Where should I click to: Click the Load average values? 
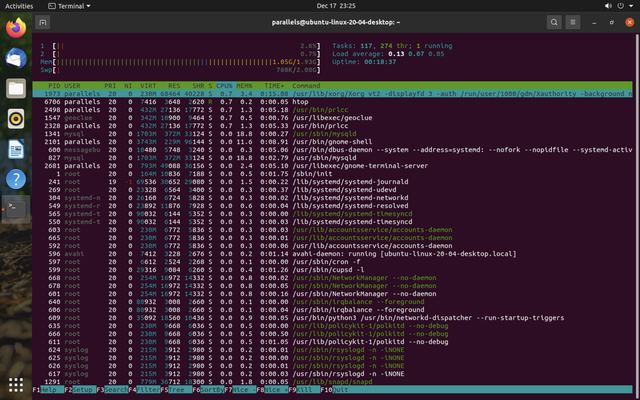[416, 54]
